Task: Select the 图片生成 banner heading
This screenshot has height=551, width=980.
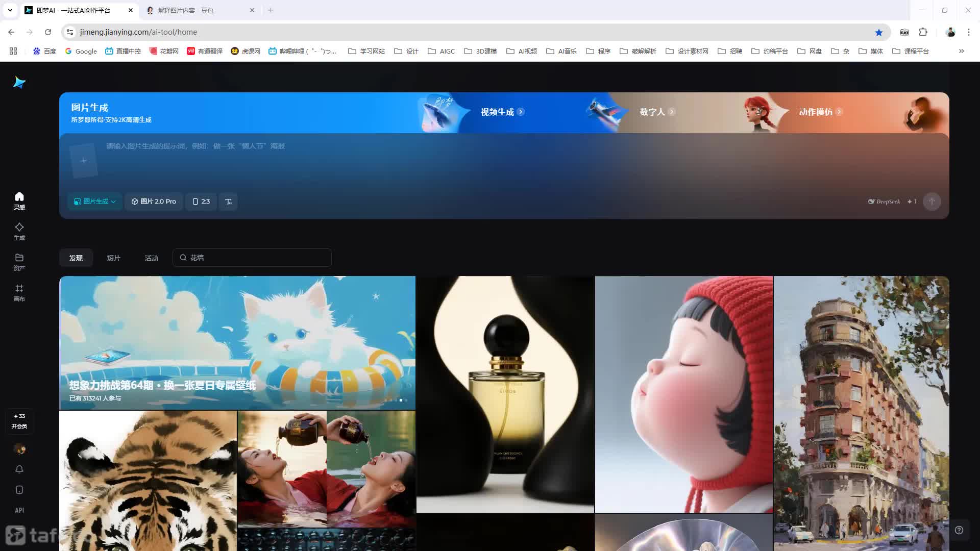Action: [x=90, y=108]
